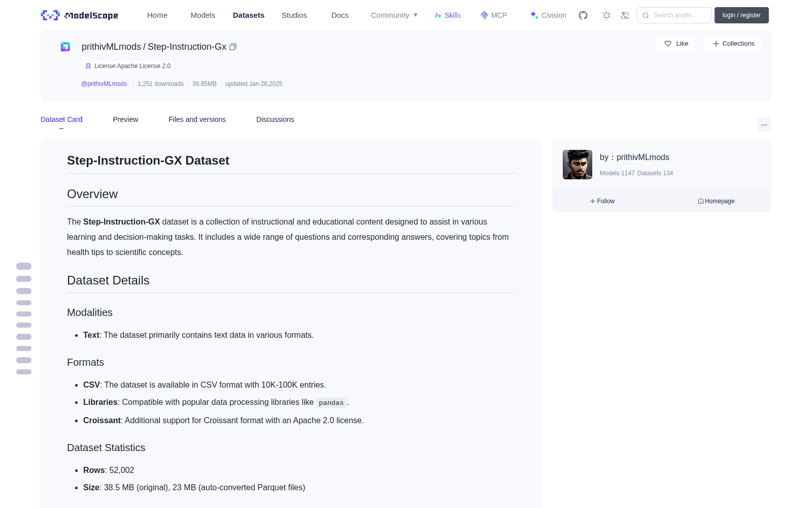Open the MCP nav item

pyautogui.click(x=494, y=15)
